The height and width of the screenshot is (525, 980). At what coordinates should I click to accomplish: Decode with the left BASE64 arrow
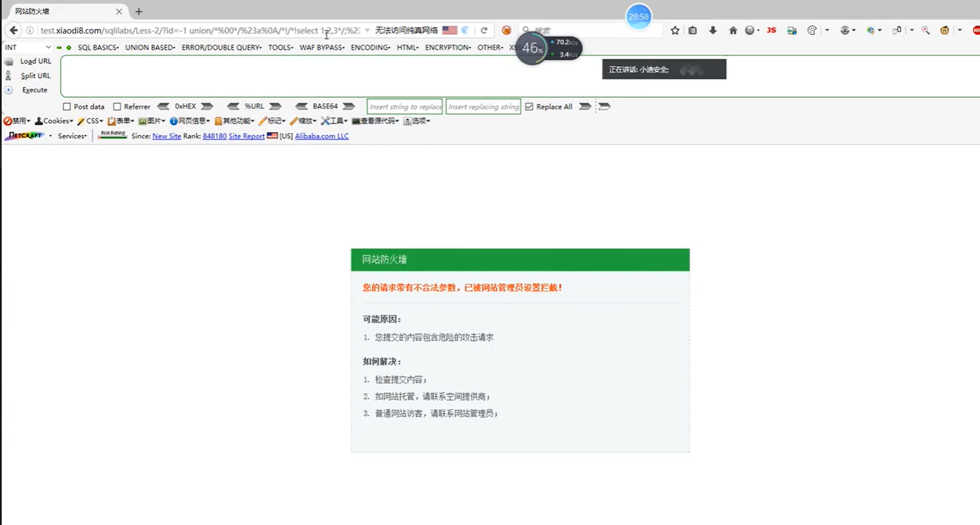coord(301,106)
